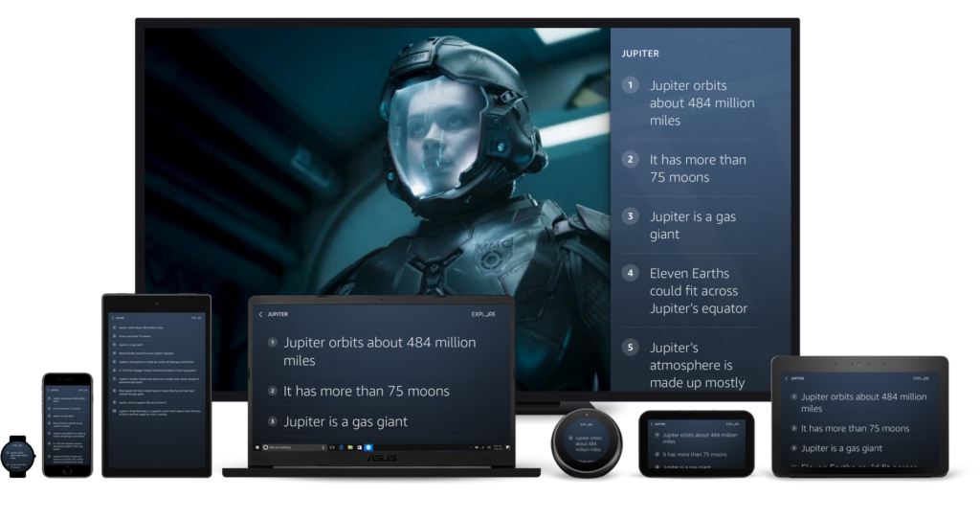The image size is (980, 519).
Task: Launch Microsoft Edge from laptop taskbar
Action: 340,447
